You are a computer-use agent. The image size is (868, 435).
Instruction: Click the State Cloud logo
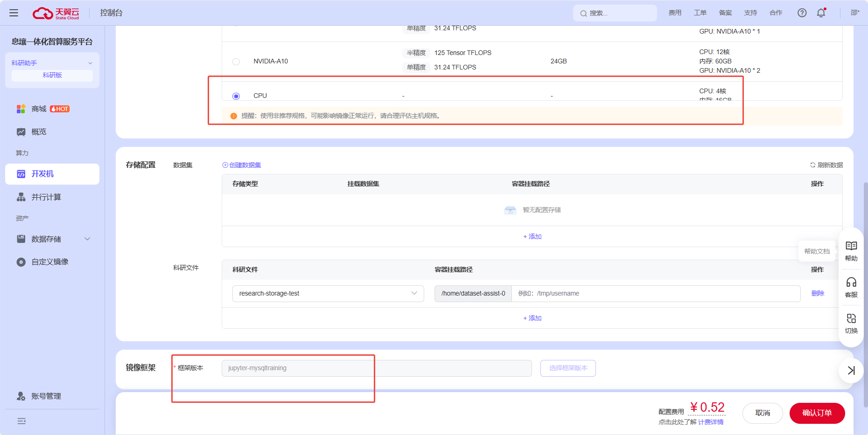click(56, 13)
